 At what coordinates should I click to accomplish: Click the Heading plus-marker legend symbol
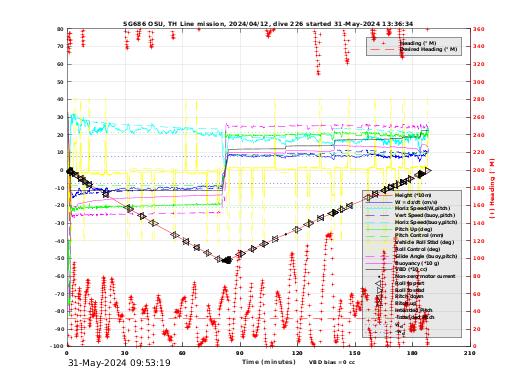coord(384,43)
